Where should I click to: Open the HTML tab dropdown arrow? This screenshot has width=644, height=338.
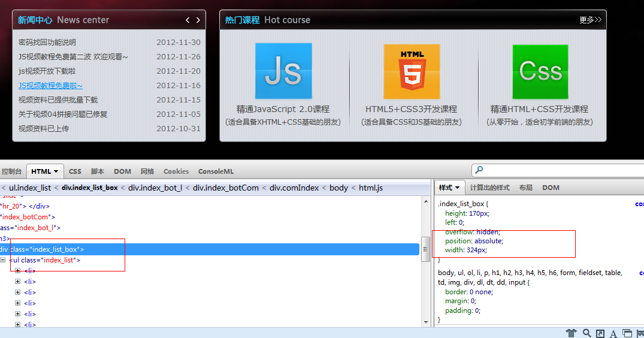[x=56, y=171]
